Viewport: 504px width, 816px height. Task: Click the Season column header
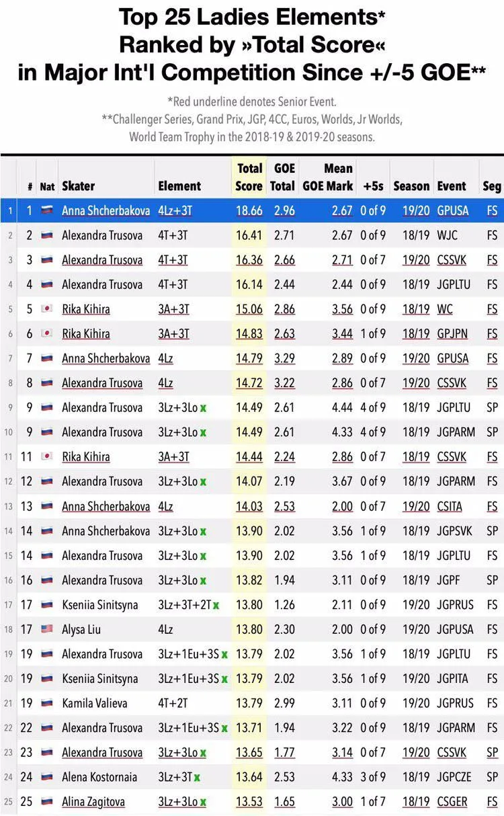411,186
